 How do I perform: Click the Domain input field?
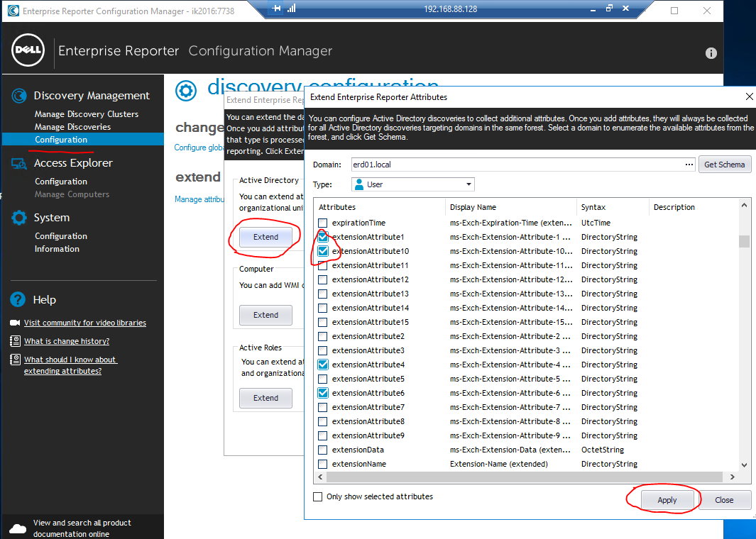(516, 165)
